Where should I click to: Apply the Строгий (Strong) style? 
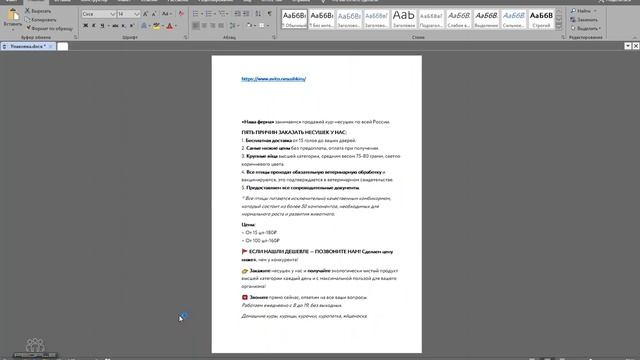(x=541, y=19)
